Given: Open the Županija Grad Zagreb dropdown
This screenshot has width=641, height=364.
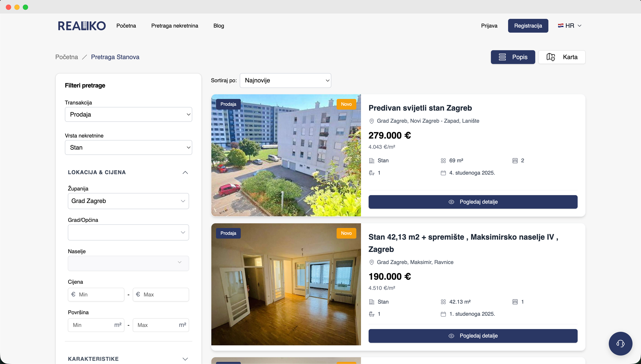Looking at the screenshot, I should 128,201.
